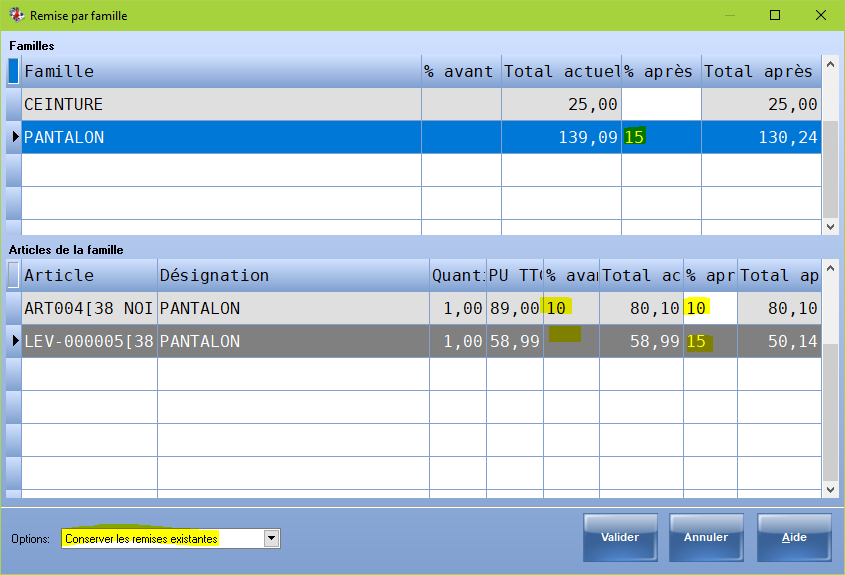Select the CEINTURE family row
This screenshot has width=845, height=575.
[220, 104]
